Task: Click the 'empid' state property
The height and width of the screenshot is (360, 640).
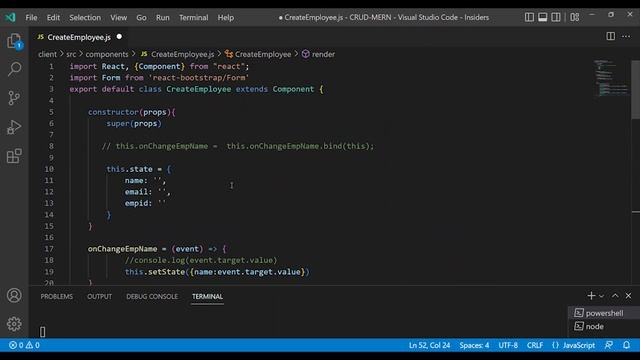Action: coord(136,203)
